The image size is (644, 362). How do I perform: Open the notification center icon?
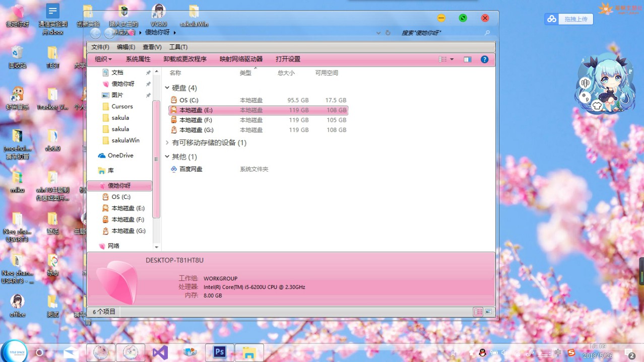click(x=629, y=353)
